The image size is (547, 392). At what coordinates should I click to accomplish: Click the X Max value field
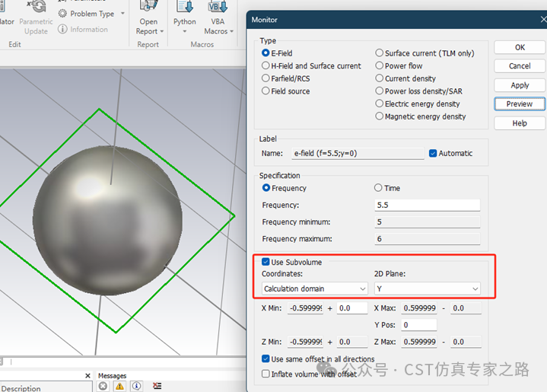[419, 308]
